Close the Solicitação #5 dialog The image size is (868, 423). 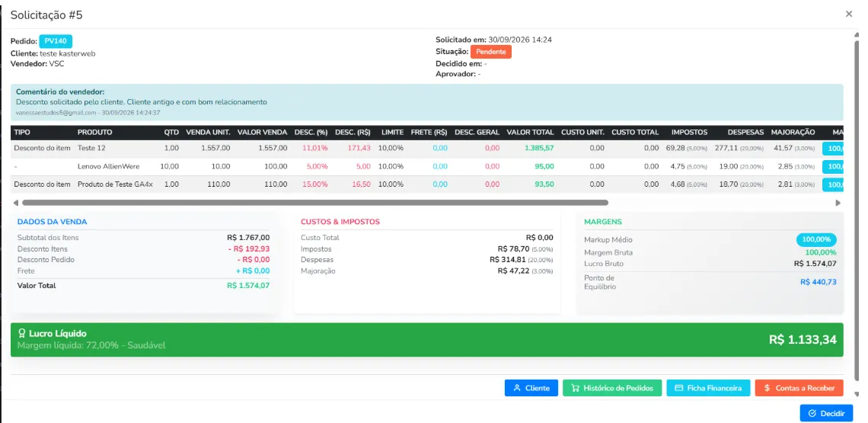(x=849, y=14)
